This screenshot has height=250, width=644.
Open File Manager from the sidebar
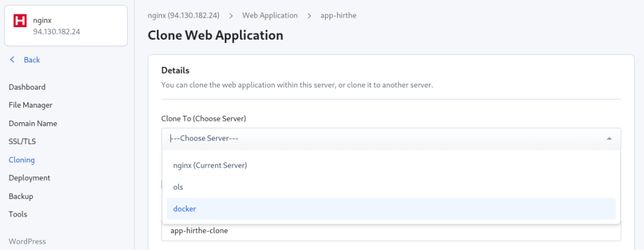30,105
